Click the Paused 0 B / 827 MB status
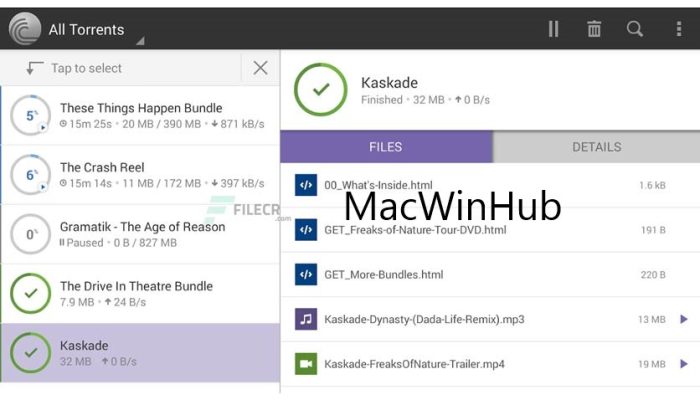Screen dimensions: 700x405 click(x=118, y=242)
